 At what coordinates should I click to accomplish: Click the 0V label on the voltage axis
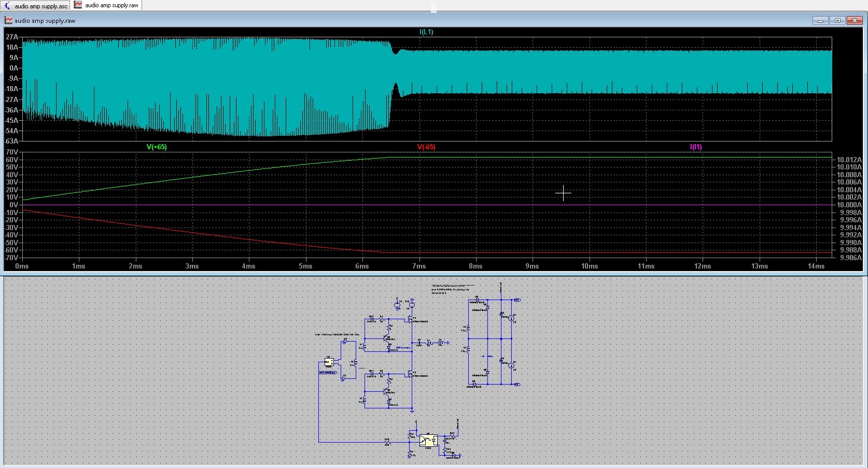point(14,205)
